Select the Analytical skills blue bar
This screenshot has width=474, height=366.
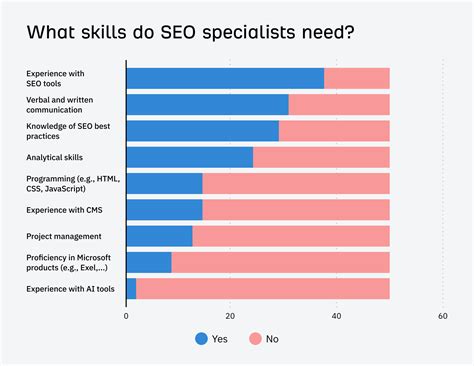190,157
